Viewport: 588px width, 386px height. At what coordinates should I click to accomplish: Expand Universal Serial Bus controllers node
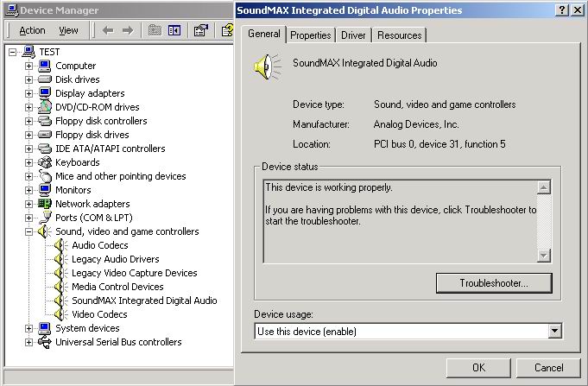28,342
